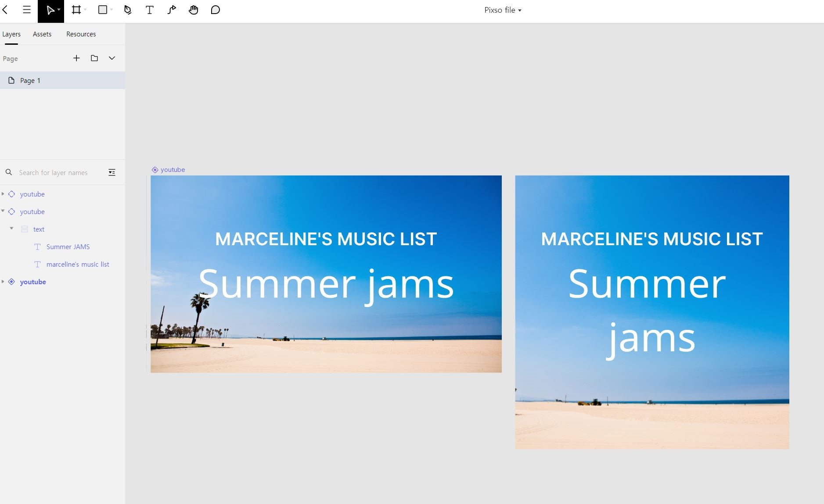This screenshot has width=824, height=504.
Task: Collapse the second youtube layer
Action: click(x=3, y=211)
